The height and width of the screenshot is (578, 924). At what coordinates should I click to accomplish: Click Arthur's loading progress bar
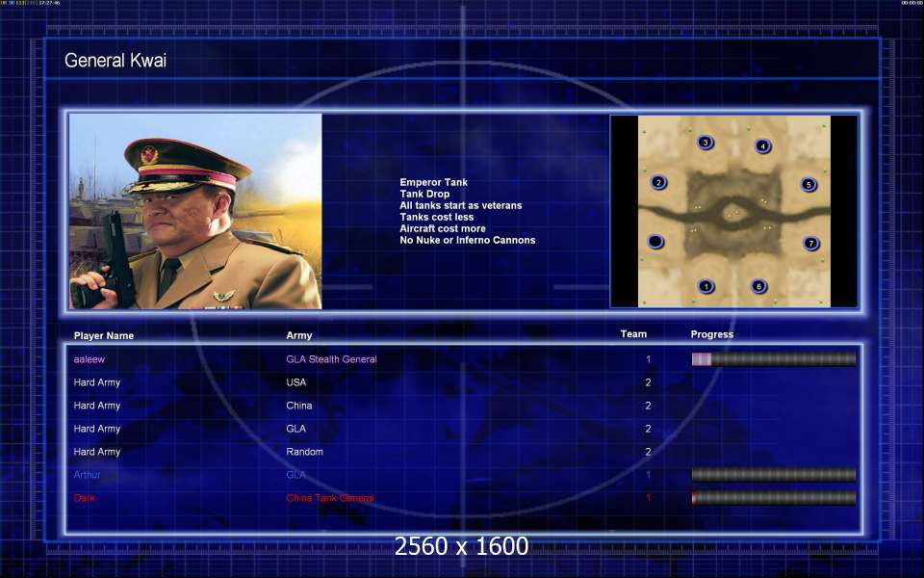click(773, 475)
